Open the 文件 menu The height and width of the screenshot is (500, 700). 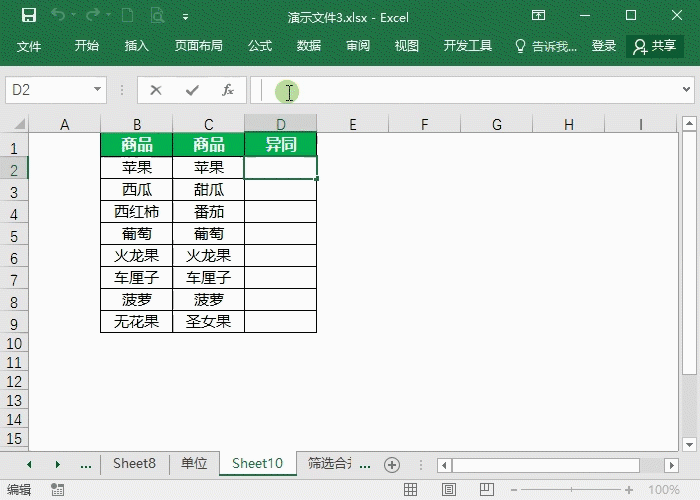point(29,46)
